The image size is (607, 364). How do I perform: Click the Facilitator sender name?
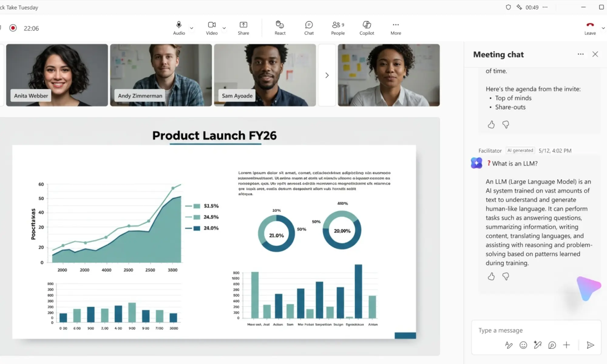(x=490, y=151)
